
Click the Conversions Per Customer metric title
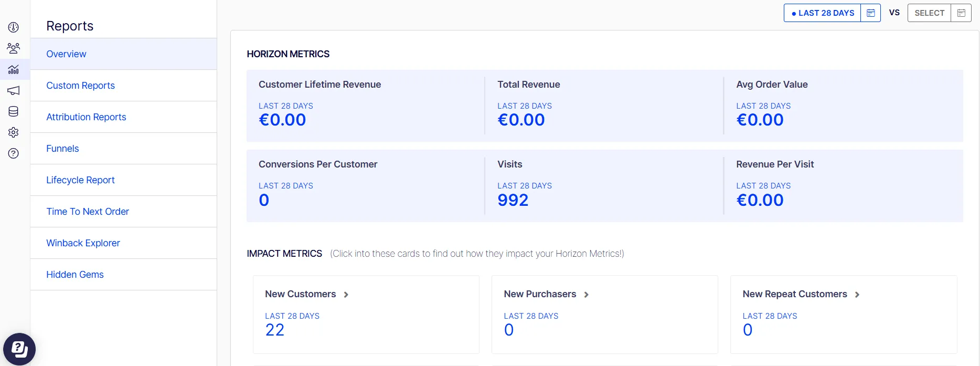(x=318, y=164)
